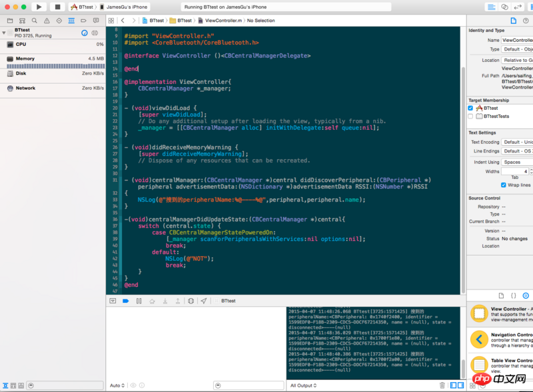Image resolution: width=533 pixels, height=392 pixels.
Task: Open the Text Encoding dropdown
Action: coord(517,142)
